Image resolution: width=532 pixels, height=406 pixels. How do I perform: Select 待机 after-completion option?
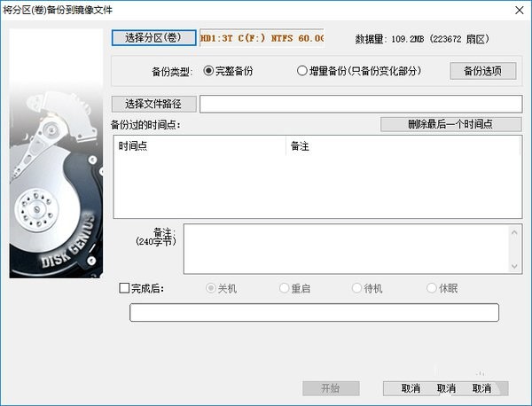click(x=367, y=288)
